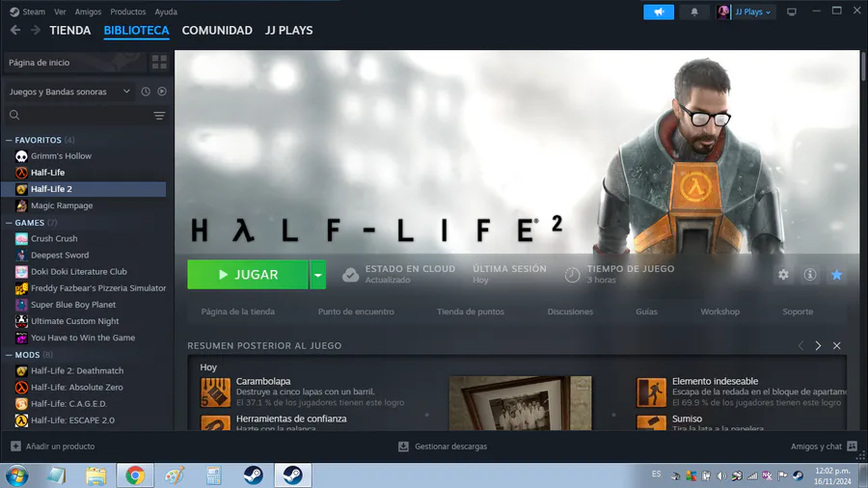Toggle the favorite star for Half-Life 2
The image size is (868, 488).
coord(836,275)
